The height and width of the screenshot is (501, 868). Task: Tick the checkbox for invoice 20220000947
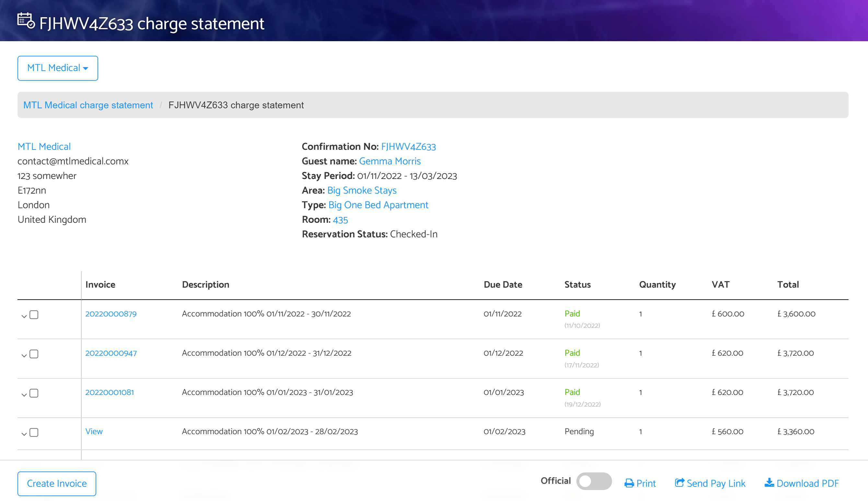pyautogui.click(x=34, y=354)
